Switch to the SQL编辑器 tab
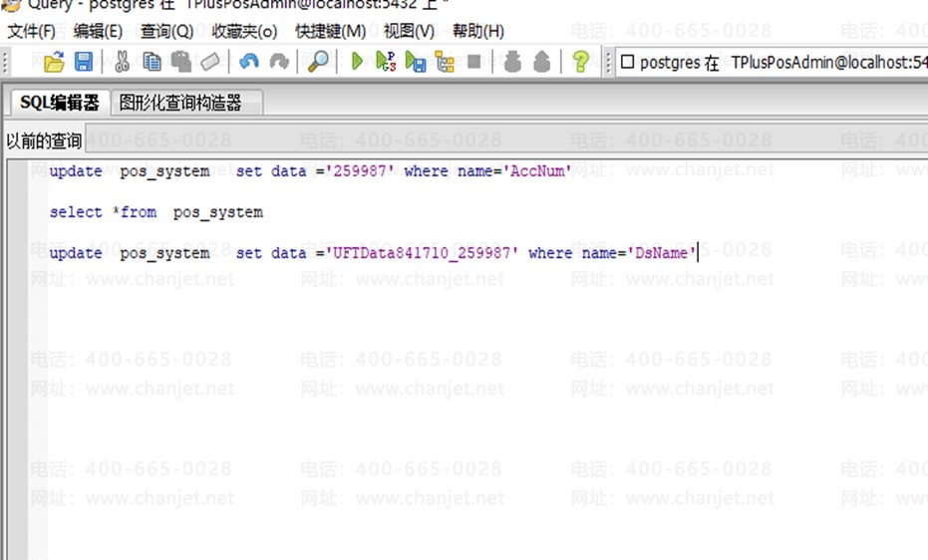 [59, 103]
